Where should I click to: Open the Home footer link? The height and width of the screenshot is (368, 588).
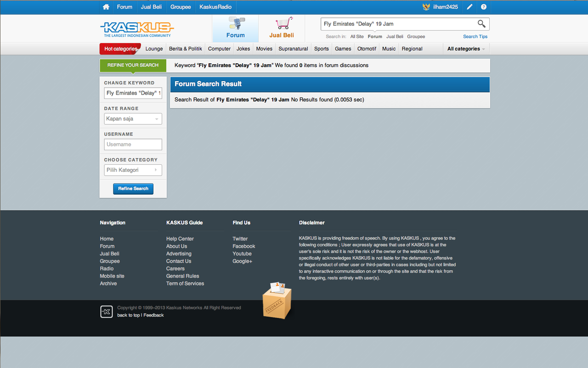click(107, 239)
